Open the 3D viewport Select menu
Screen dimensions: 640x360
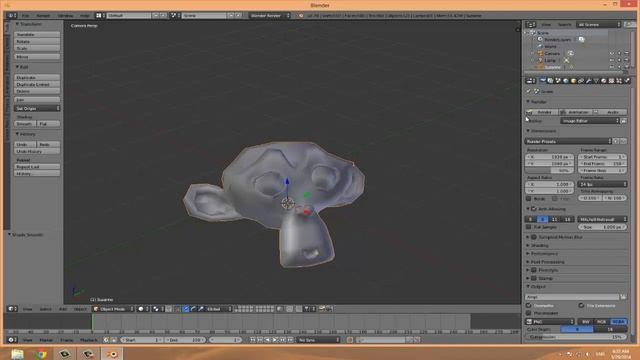point(45,309)
